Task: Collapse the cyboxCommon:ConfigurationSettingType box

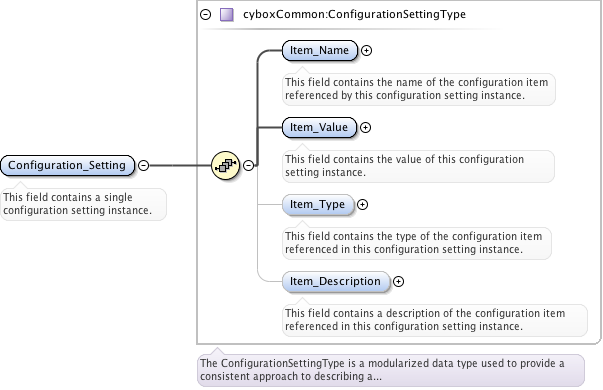Action: [206, 15]
